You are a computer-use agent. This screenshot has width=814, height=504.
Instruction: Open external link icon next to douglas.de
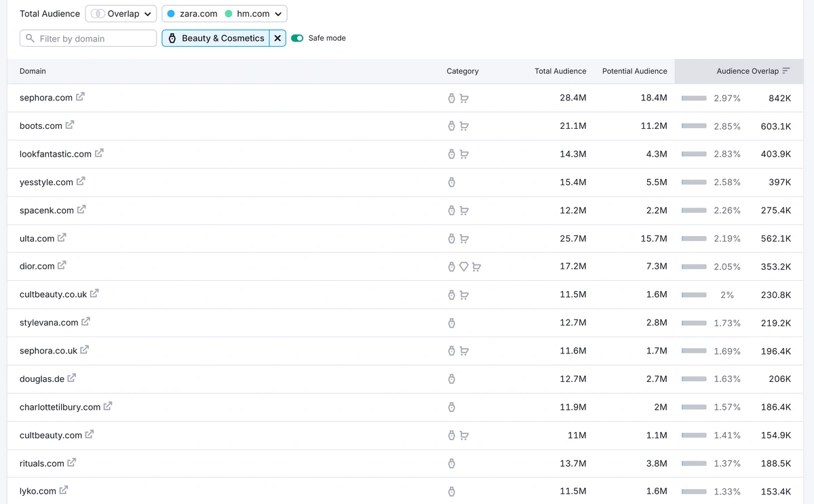(x=72, y=378)
